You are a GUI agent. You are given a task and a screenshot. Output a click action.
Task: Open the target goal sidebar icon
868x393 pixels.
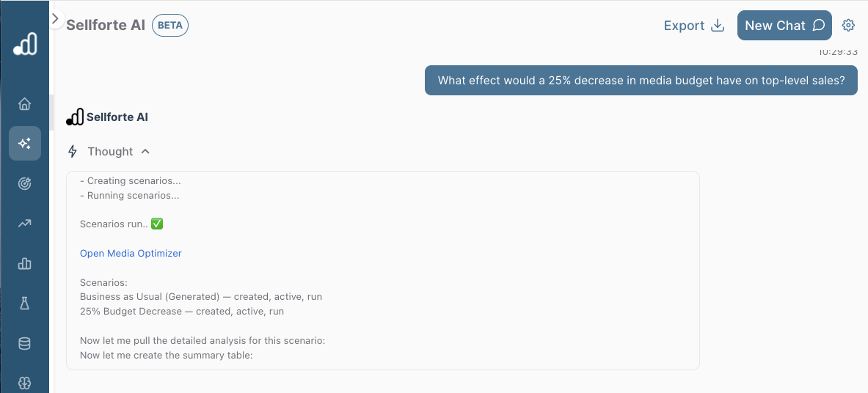[x=24, y=183]
